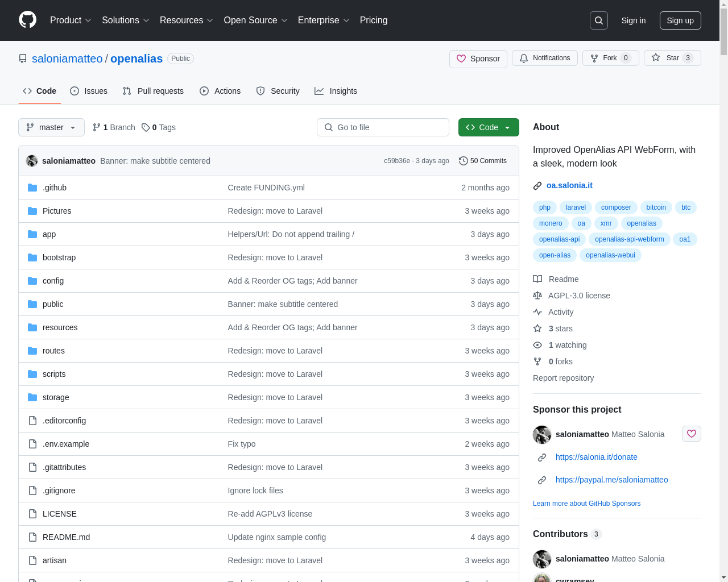This screenshot has height=582, width=728.
Task: Open the artisan file
Action: click(55, 560)
